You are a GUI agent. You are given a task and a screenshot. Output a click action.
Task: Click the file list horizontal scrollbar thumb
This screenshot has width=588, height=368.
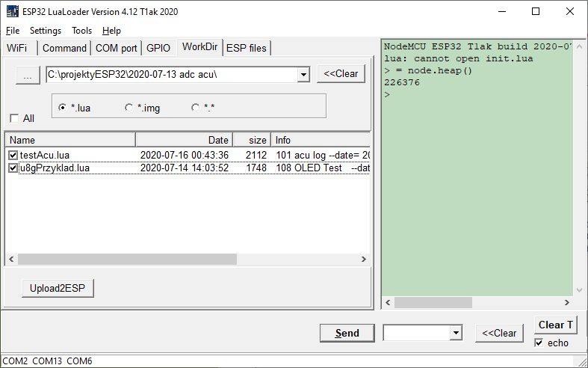(x=127, y=259)
